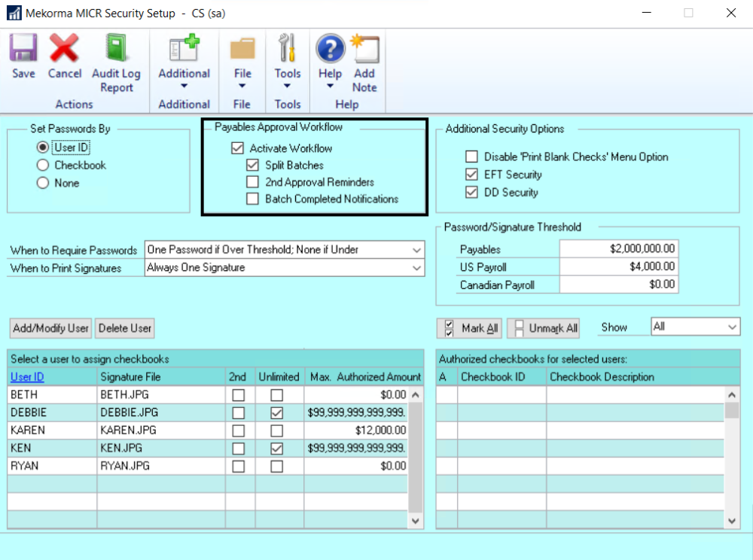753x560 pixels.
Task: Enable 2nd Approval Reminders checkbox
Action: [x=252, y=182]
